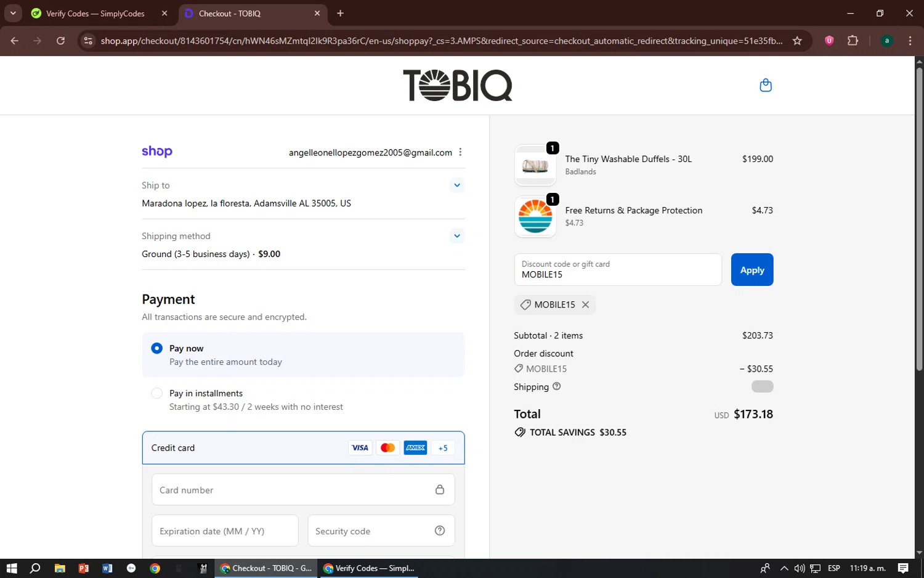
Task: Open the Shipping info help icon
Action: coord(557,386)
